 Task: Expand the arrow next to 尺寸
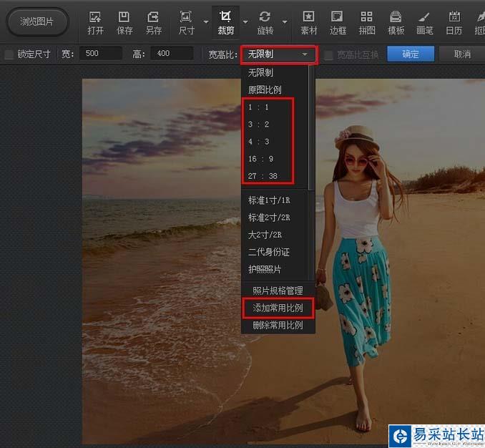(206, 22)
